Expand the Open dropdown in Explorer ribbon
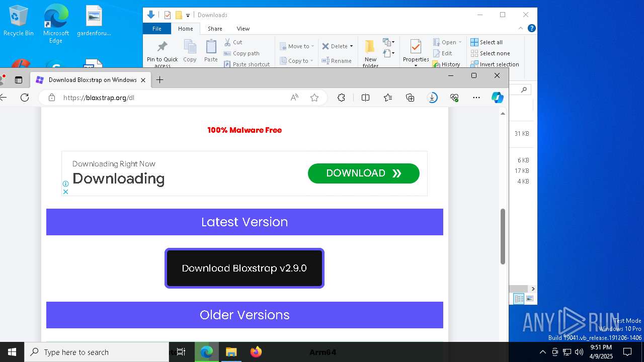This screenshot has height=362, width=644. tap(460, 42)
